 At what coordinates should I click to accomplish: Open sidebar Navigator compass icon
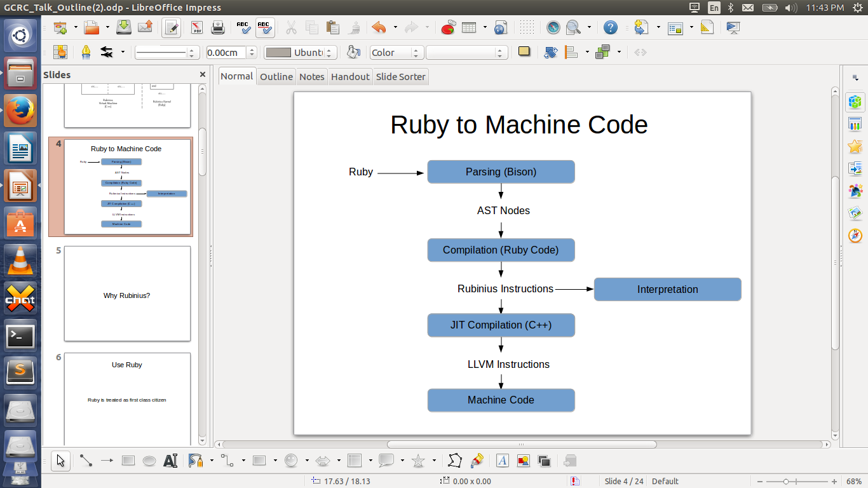point(855,236)
